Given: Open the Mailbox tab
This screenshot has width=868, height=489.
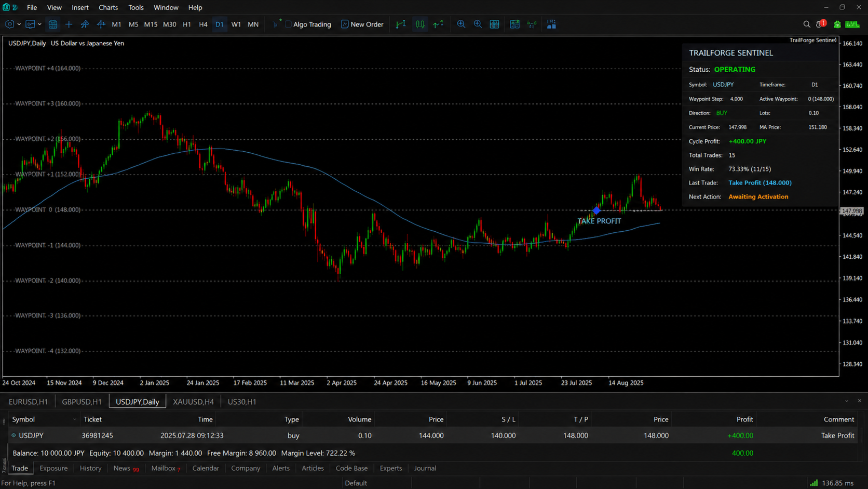Looking at the screenshot, I should 166,468.
